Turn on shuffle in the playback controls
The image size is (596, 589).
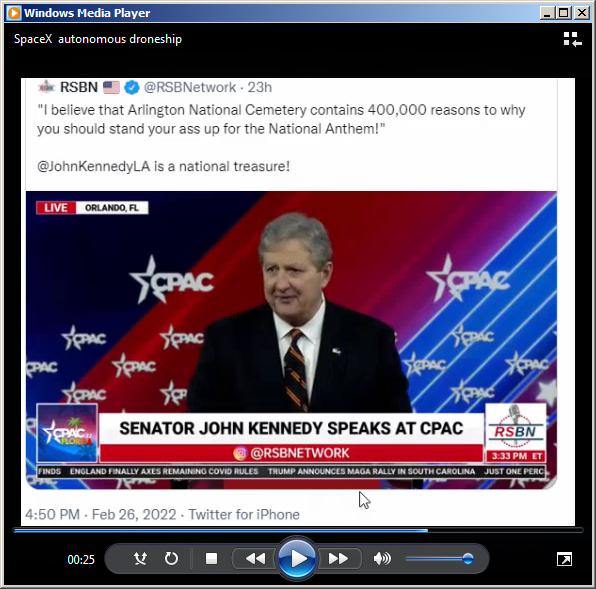click(141, 559)
